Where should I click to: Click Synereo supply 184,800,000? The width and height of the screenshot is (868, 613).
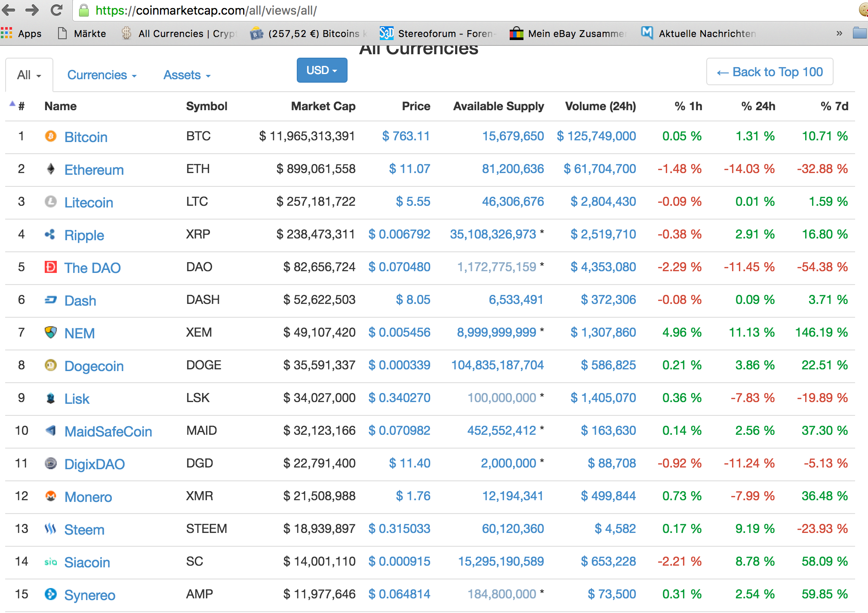(x=502, y=594)
